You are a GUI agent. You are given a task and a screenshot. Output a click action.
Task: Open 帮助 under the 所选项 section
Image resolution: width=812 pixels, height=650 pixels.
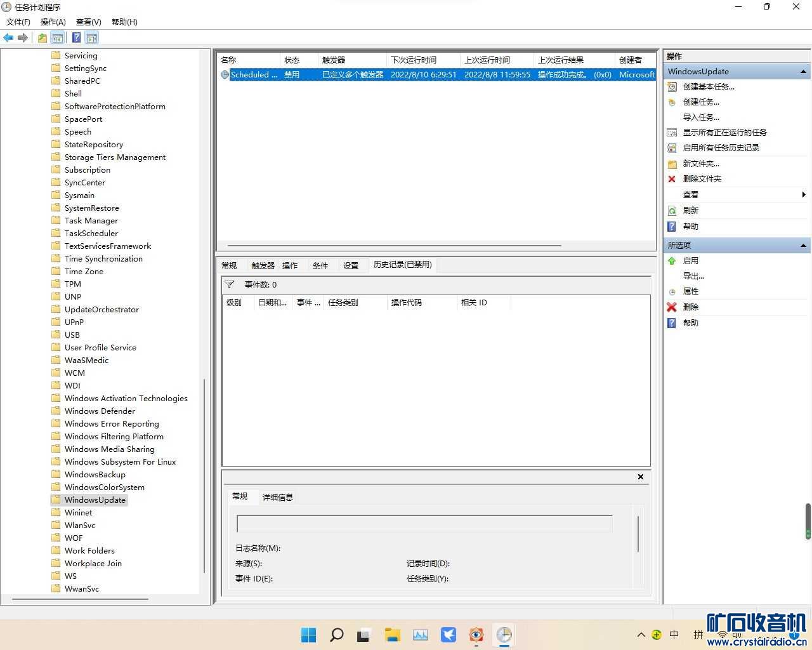pyautogui.click(x=690, y=322)
